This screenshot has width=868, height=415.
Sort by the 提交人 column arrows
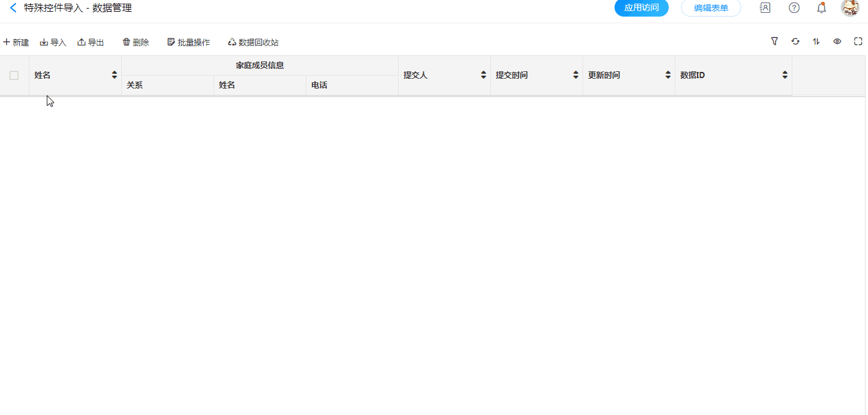(484, 75)
